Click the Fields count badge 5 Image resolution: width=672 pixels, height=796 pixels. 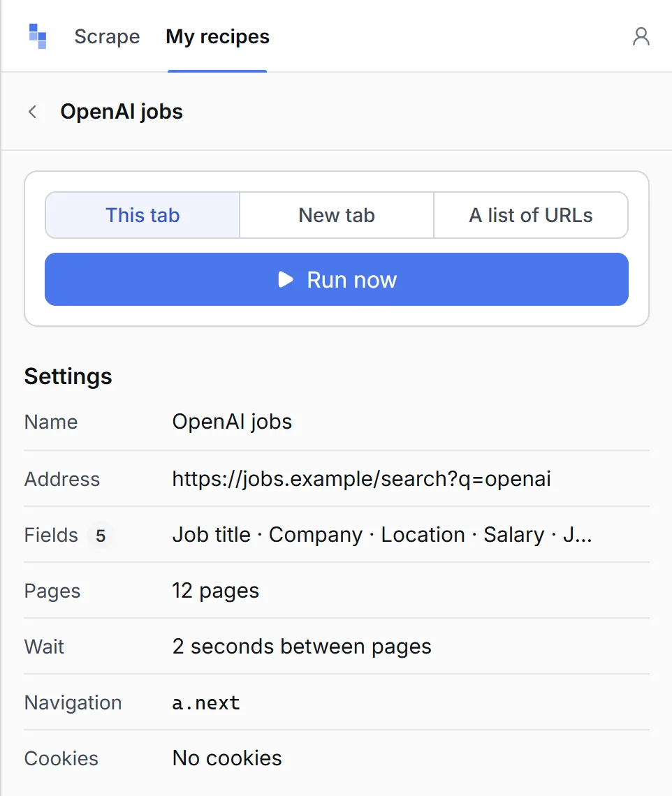point(101,535)
